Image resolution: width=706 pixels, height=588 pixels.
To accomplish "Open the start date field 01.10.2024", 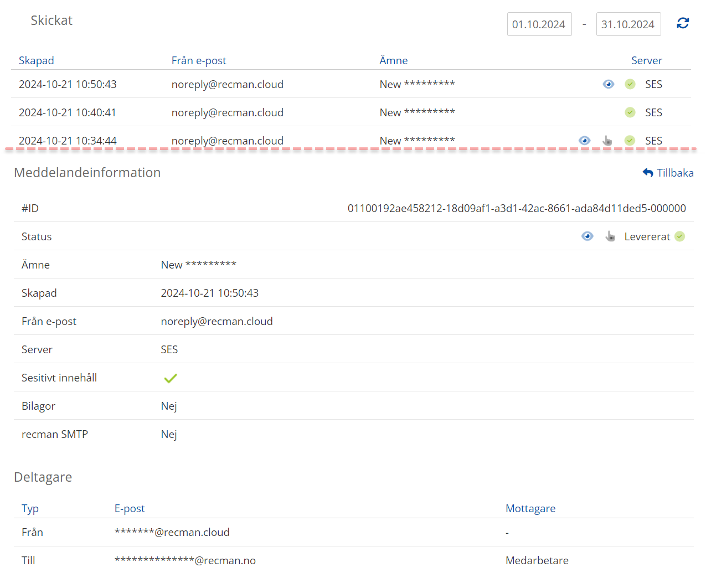I will click(x=539, y=24).
